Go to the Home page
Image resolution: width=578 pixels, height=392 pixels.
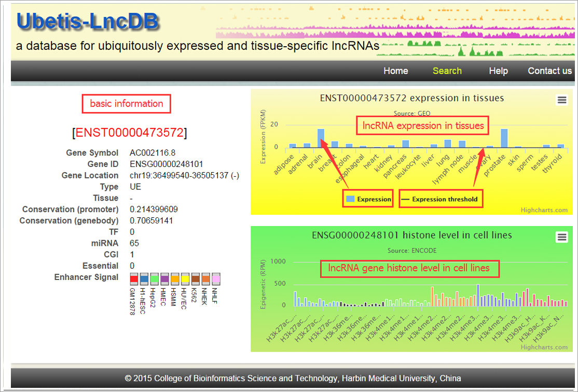click(395, 71)
